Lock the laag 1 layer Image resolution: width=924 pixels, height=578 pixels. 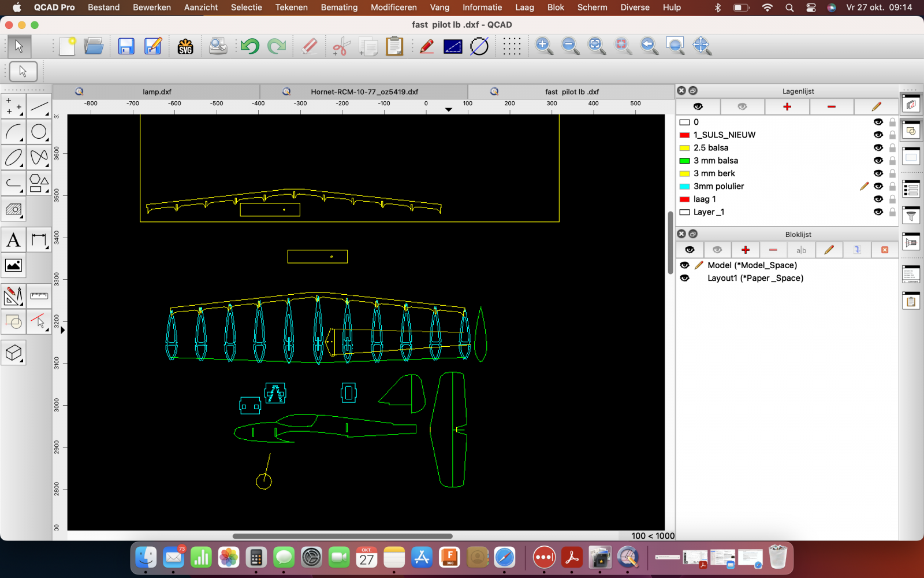click(892, 199)
